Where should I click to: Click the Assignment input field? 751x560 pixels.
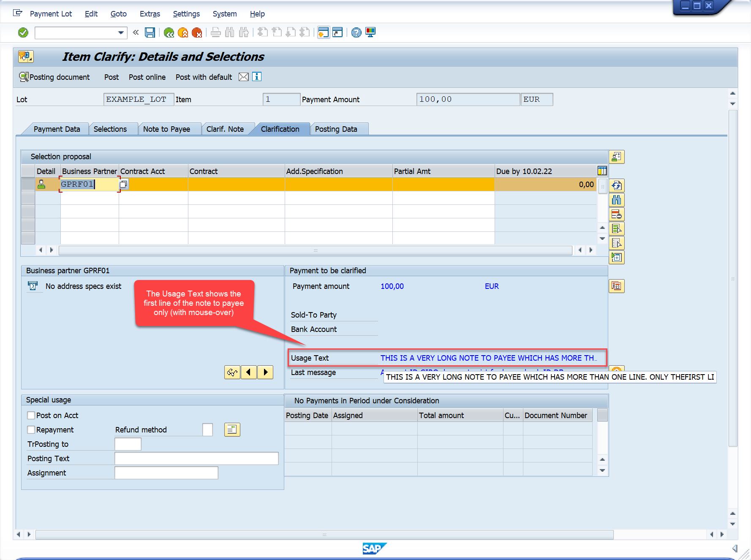166,473
